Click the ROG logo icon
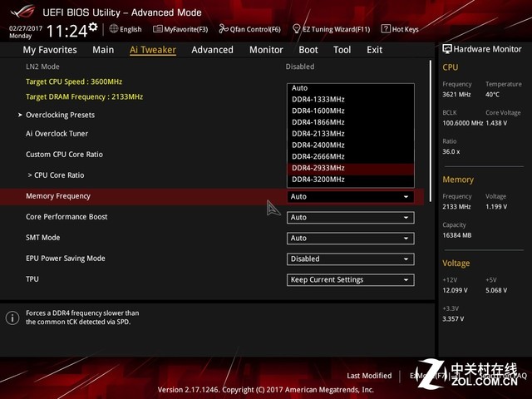Viewport: 532px width, 399px height. point(22,12)
